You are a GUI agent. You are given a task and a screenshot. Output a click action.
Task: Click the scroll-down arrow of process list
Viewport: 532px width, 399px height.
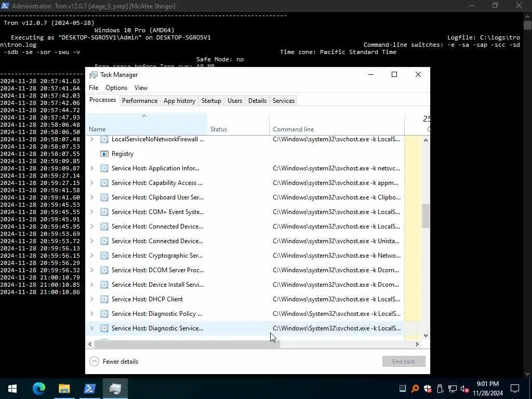click(x=426, y=336)
